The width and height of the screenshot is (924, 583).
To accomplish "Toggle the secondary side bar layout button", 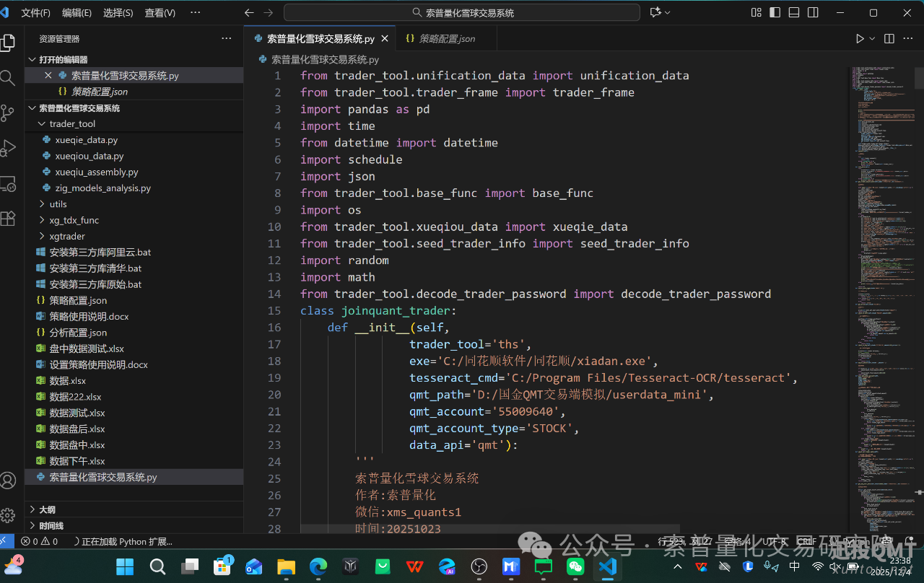I will (813, 13).
